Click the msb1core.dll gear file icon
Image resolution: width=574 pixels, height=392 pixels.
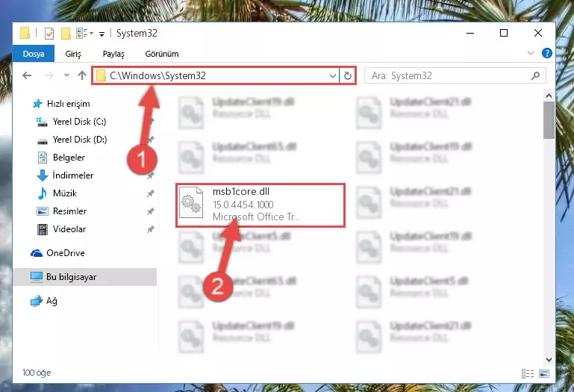click(191, 202)
